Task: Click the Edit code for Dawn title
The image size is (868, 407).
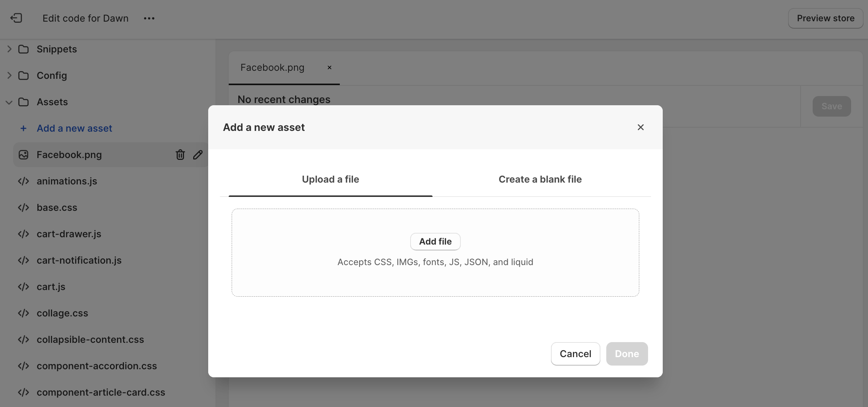Action: click(x=85, y=18)
